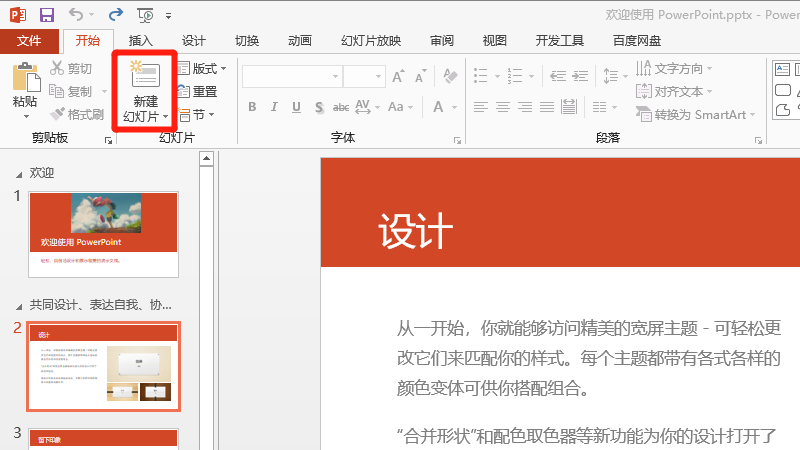Click 转换为 SmartArt button
The image size is (800, 450).
coord(698,114)
